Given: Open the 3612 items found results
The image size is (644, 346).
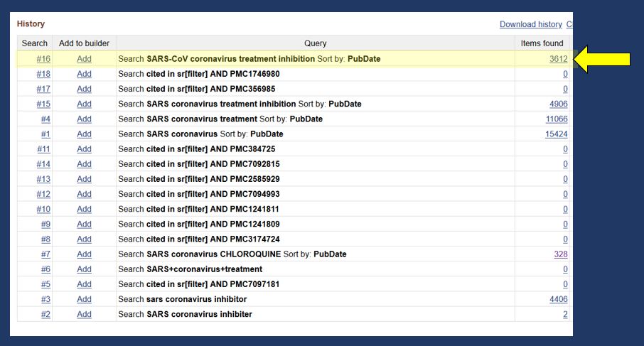Looking at the screenshot, I should 558,59.
